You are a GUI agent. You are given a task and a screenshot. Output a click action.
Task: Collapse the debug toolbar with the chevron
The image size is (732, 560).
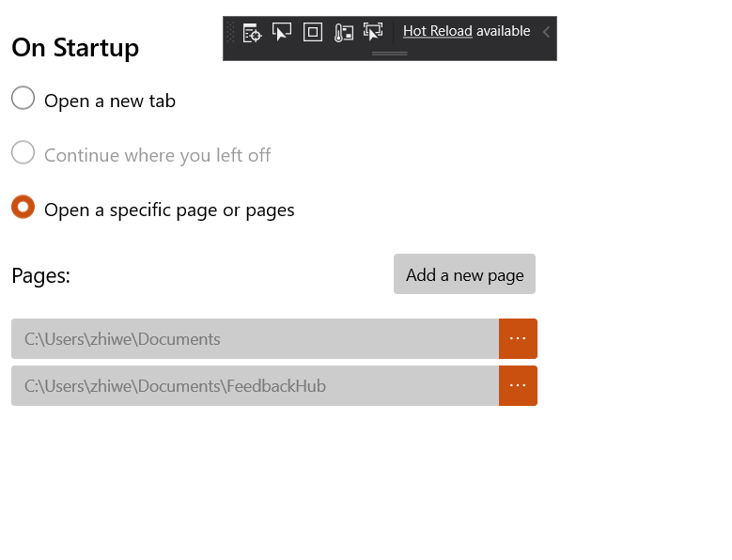point(546,32)
